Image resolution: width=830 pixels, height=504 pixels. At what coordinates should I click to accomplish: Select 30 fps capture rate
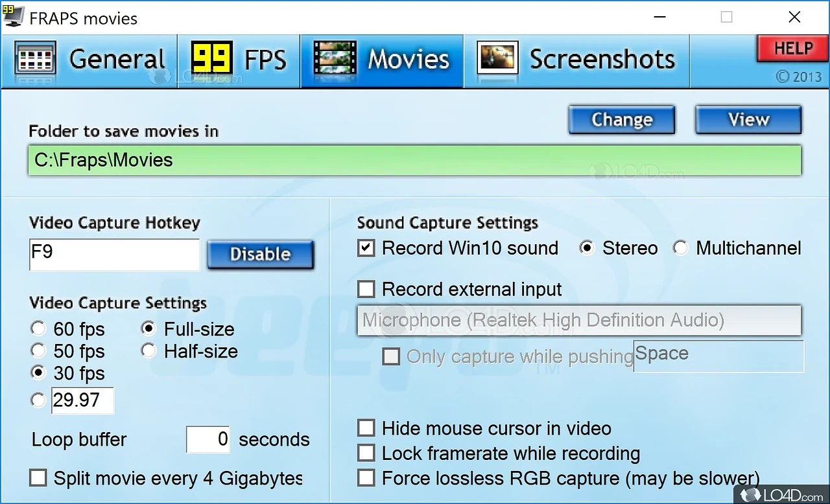[x=67, y=373]
